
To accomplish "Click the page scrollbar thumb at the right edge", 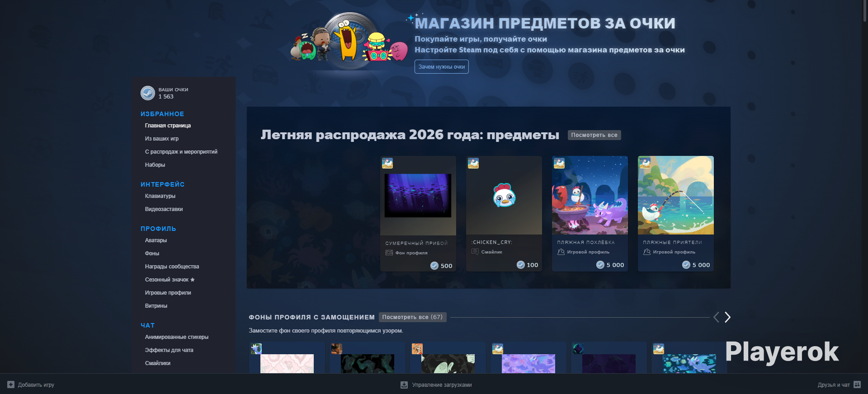I will (865, 10).
